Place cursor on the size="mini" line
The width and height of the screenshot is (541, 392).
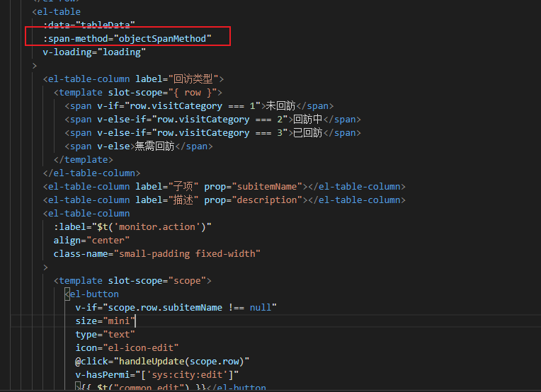[106, 321]
